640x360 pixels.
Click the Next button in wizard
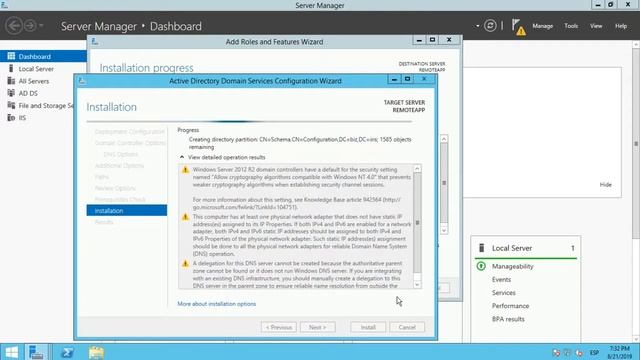(x=318, y=327)
